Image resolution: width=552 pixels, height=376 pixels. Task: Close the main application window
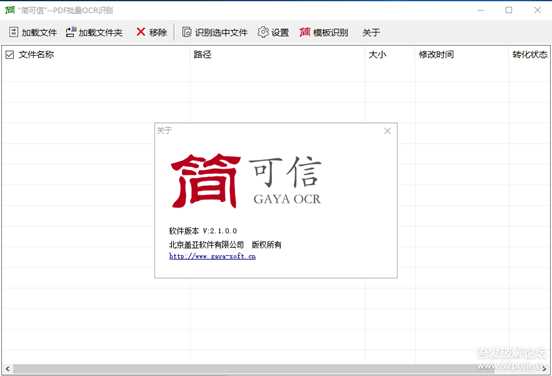(x=537, y=10)
